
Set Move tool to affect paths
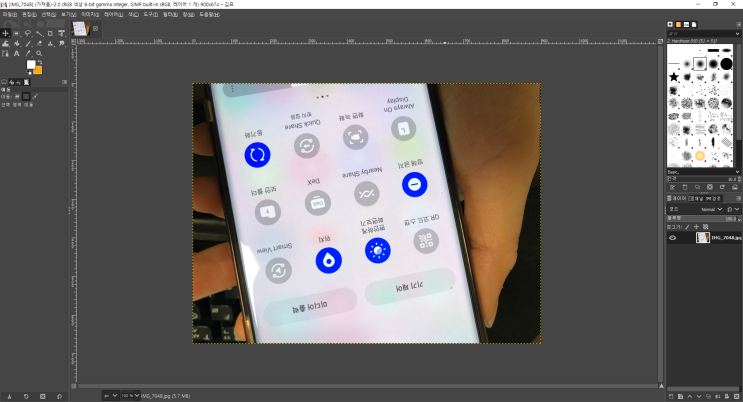click(35, 96)
